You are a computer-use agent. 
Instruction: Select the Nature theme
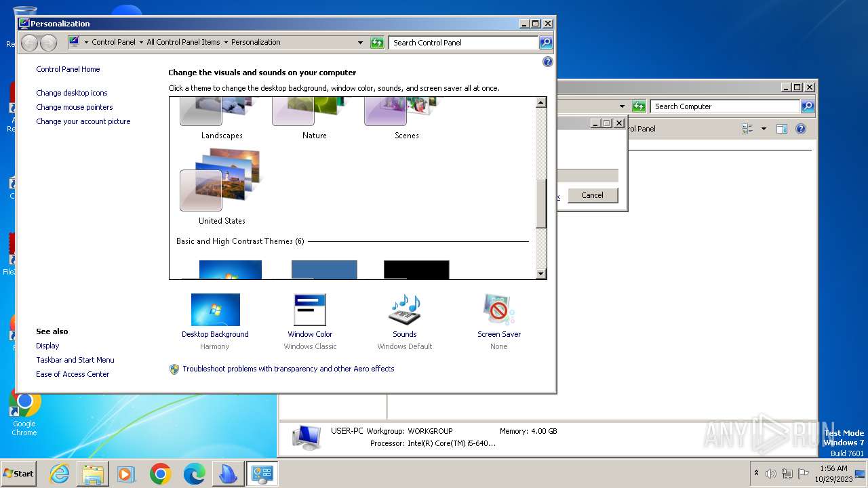(315, 118)
